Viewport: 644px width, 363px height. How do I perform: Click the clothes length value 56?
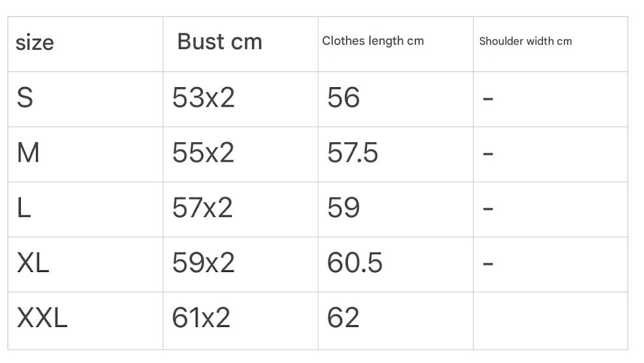343,98
